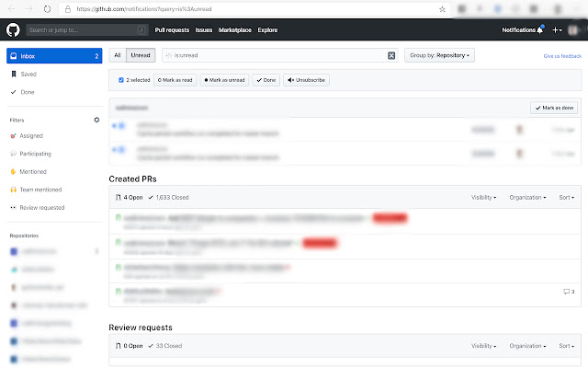588x368 pixels.
Task: Show 1,633 Closed created PRs
Action: click(x=168, y=197)
